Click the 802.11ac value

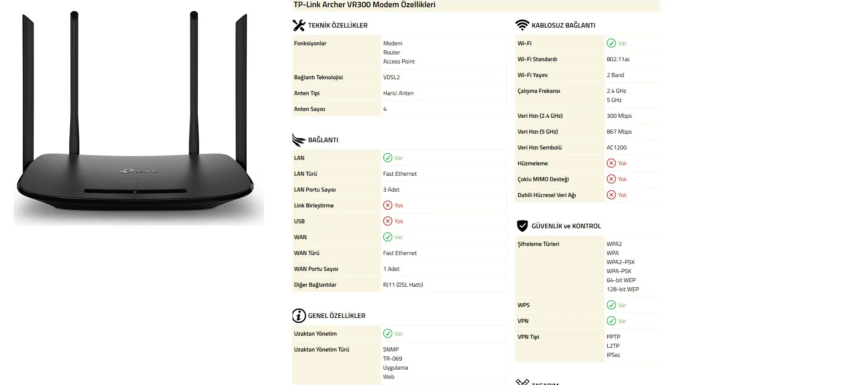pos(618,59)
